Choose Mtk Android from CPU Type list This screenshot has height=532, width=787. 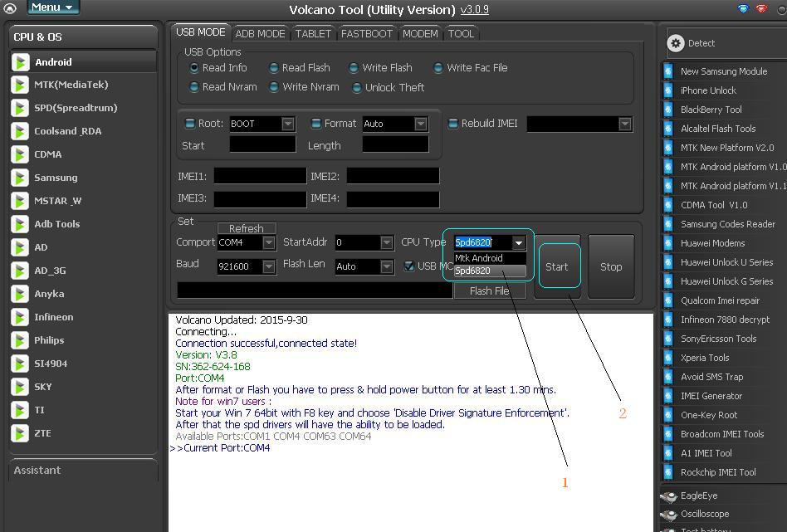(x=490, y=258)
